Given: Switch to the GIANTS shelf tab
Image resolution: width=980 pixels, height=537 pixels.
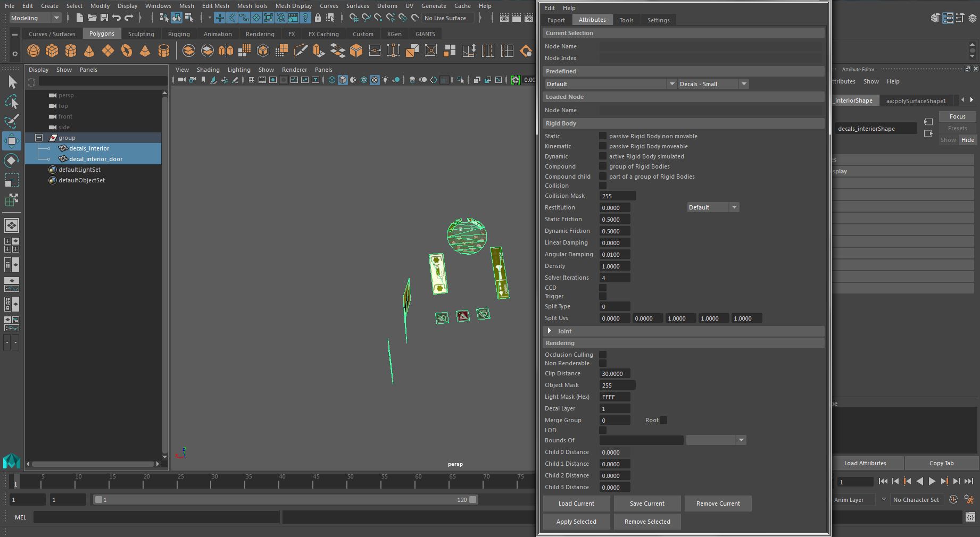Looking at the screenshot, I should [x=425, y=34].
